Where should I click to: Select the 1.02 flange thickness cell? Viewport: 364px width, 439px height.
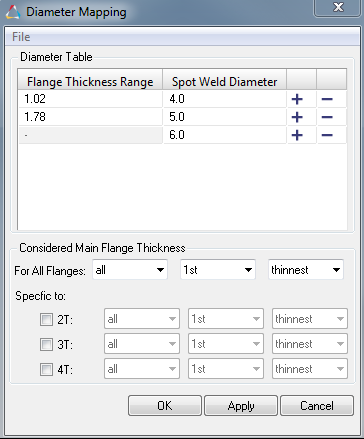[x=91, y=99]
